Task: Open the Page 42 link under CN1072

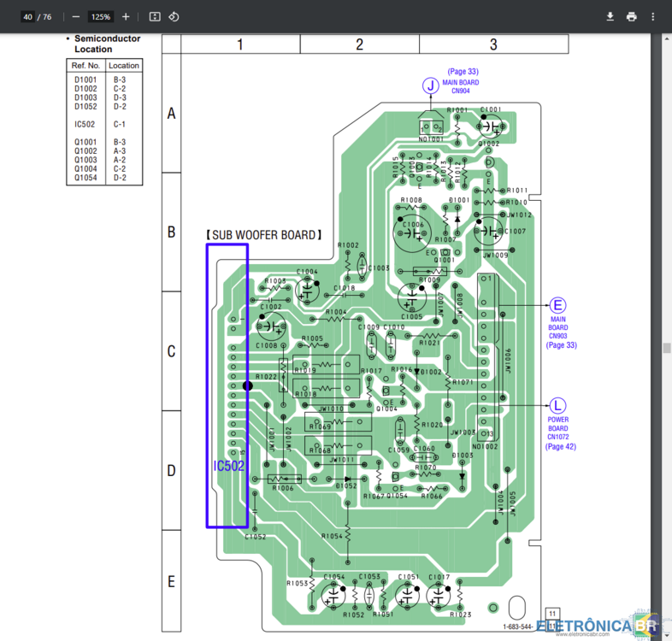Action: tap(560, 446)
